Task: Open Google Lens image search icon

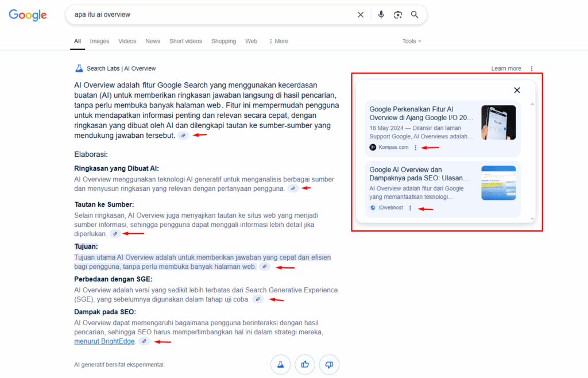Action: point(398,14)
